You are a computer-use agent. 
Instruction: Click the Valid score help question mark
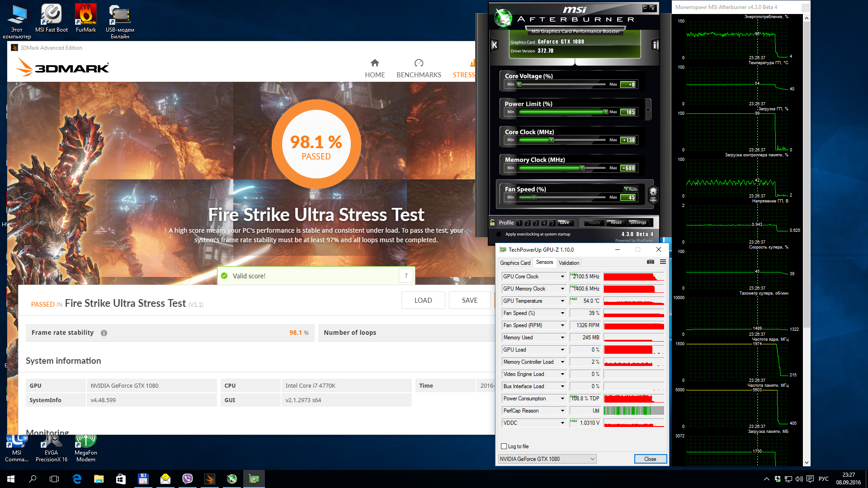click(406, 276)
